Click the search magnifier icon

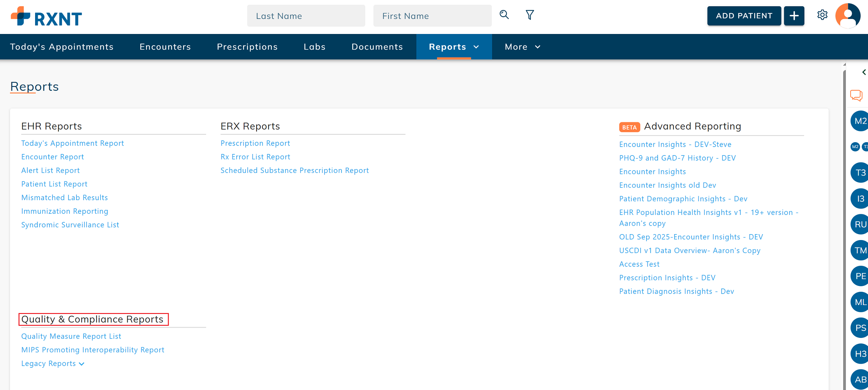[504, 15]
